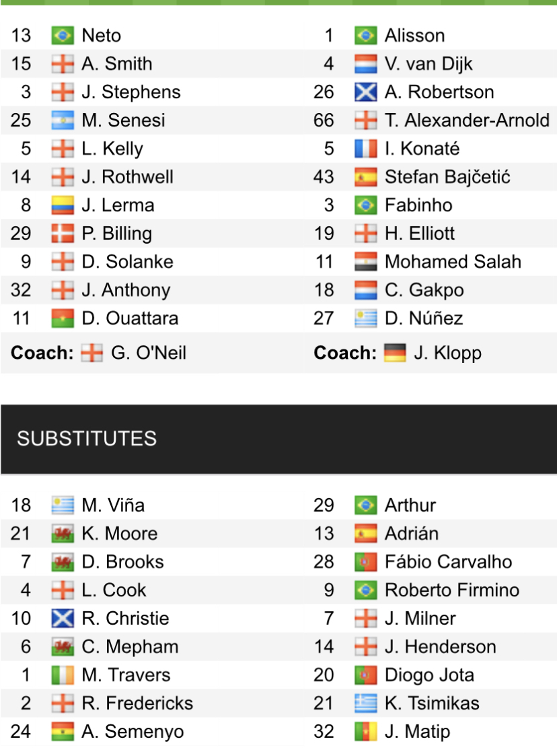Click the Colombia flag beside J. Lerma
557x756 pixels.
click(63, 205)
